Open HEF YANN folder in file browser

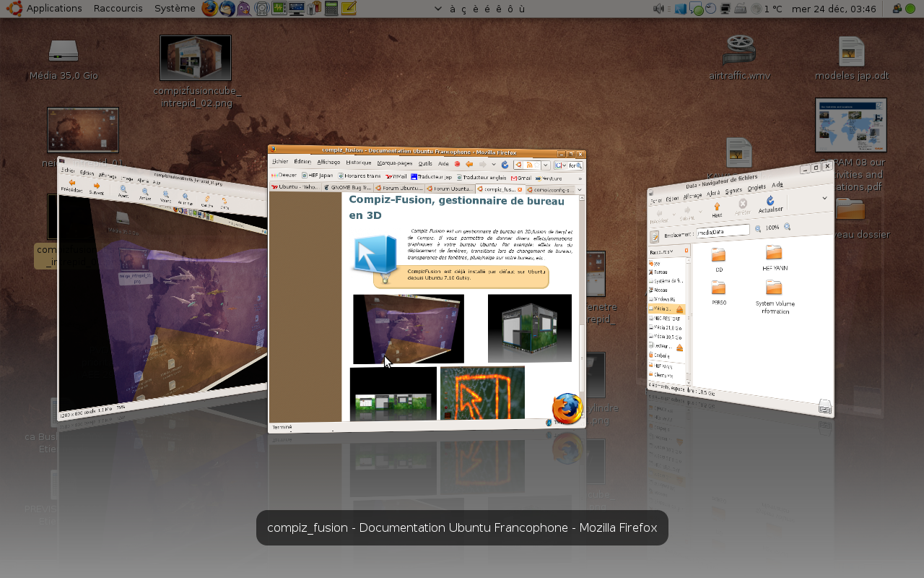(x=775, y=257)
